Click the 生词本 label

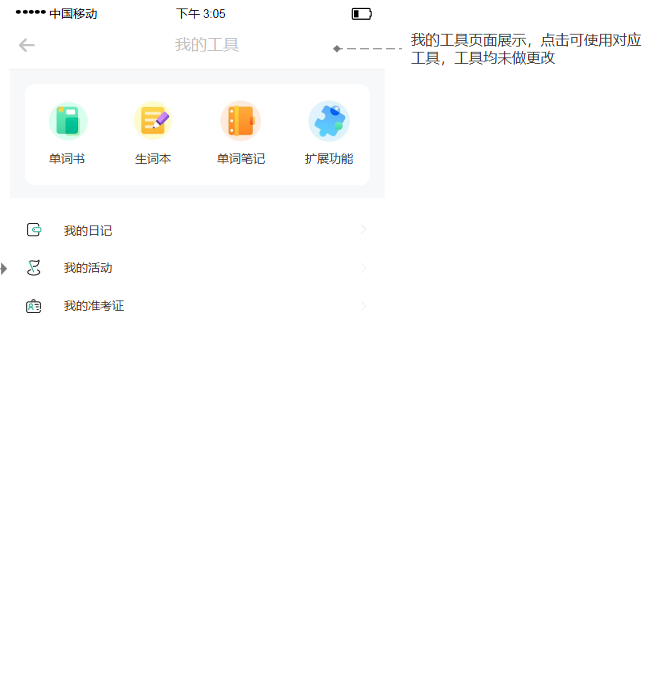[153, 159]
